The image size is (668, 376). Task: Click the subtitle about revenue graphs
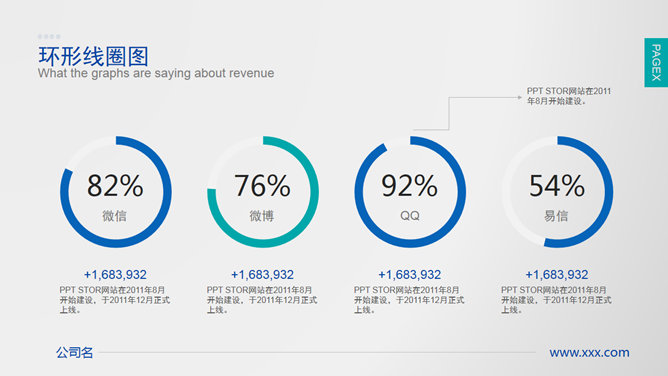pyautogui.click(x=156, y=73)
